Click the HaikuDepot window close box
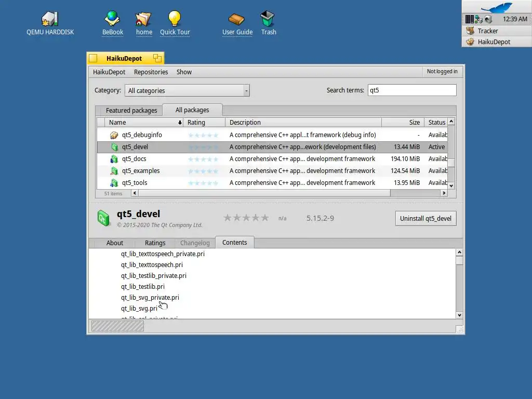The width and height of the screenshot is (532, 399). coord(94,58)
